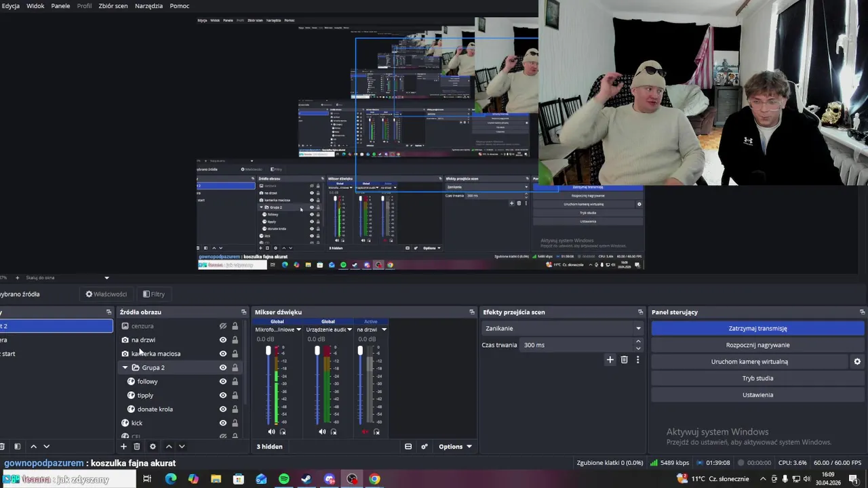Open the Edycja menu
868x488 pixels.
click(x=10, y=6)
